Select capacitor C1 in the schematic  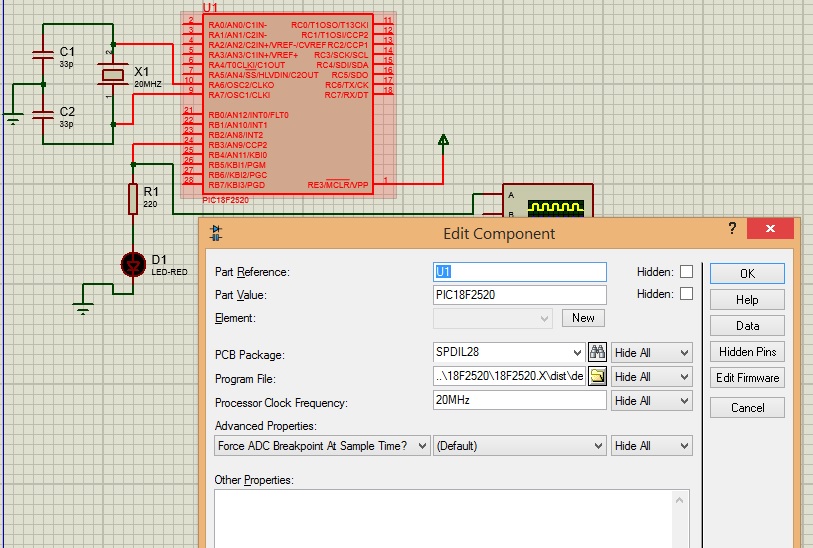42,56
